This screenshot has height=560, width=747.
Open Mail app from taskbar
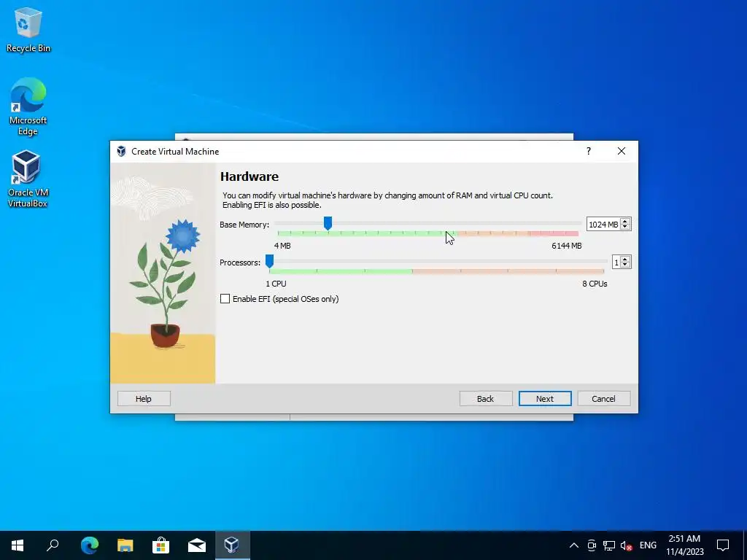pyautogui.click(x=197, y=545)
